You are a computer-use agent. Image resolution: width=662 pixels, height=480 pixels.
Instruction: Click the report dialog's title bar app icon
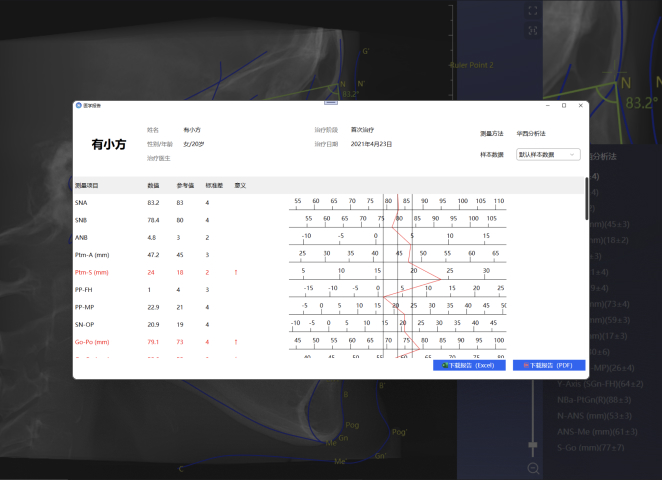[79, 106]
